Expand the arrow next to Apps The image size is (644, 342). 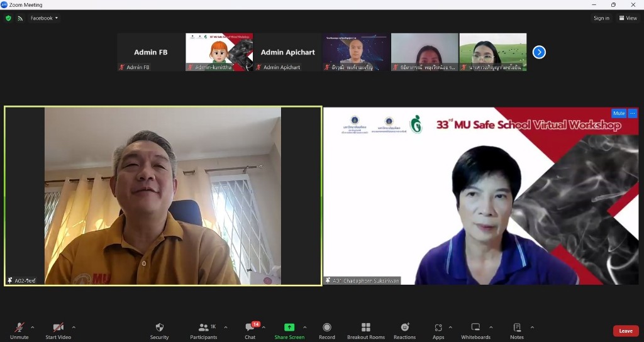[450, 327]
